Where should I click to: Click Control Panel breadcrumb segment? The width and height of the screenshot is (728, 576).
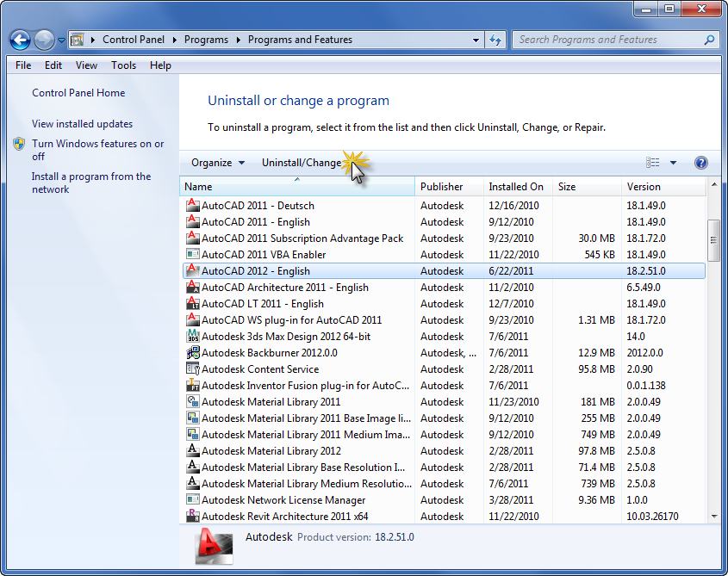[134, 40]
